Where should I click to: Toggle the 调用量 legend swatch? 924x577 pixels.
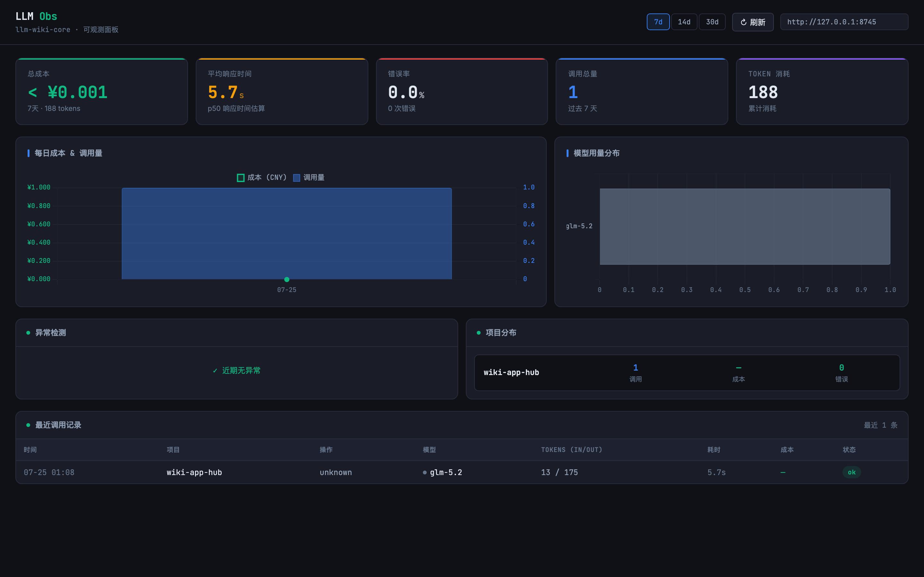coord(296,178)
